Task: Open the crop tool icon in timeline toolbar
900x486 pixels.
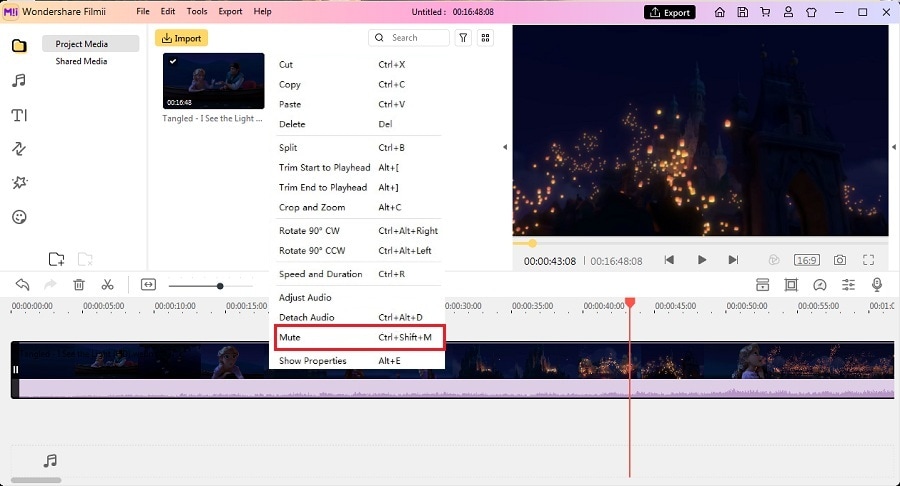Action: tap(791, 285)
